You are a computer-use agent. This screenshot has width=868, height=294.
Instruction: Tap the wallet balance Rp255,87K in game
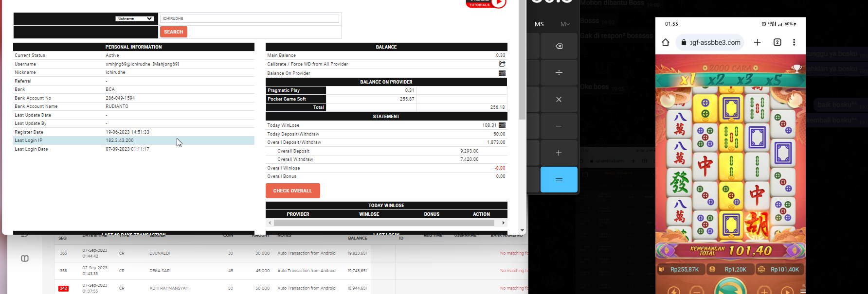(681, 269)
